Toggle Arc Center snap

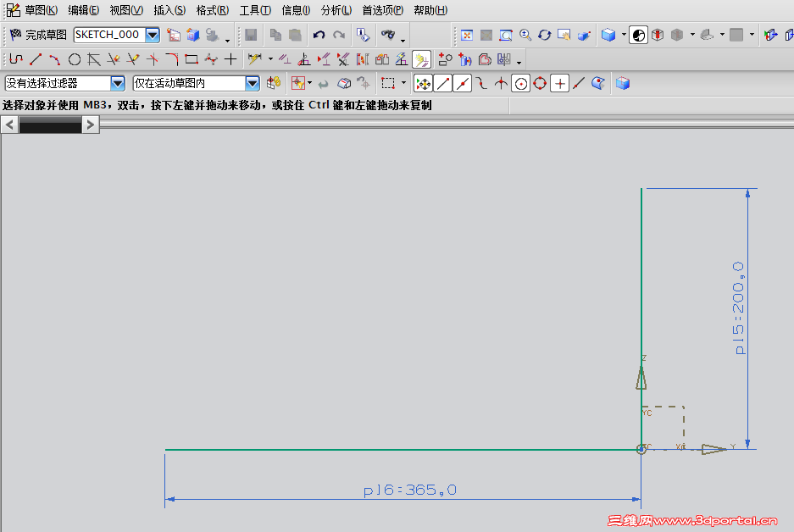(x=520, y=84)
